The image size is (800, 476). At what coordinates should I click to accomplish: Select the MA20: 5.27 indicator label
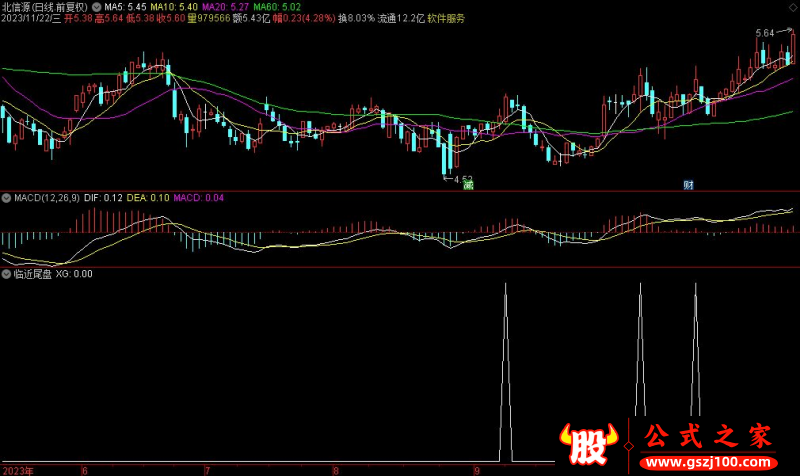[226, 7]
